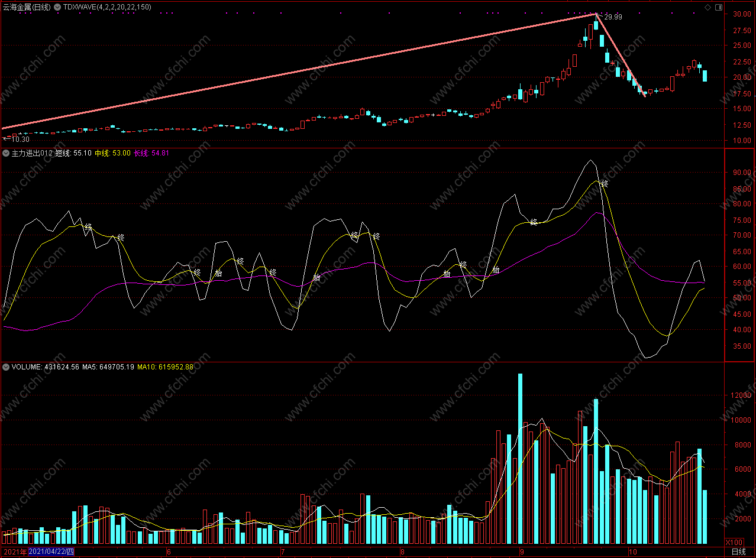
Task: Open the VOLUME indicator dropdown arrow
Action: (x=6, y=367)
